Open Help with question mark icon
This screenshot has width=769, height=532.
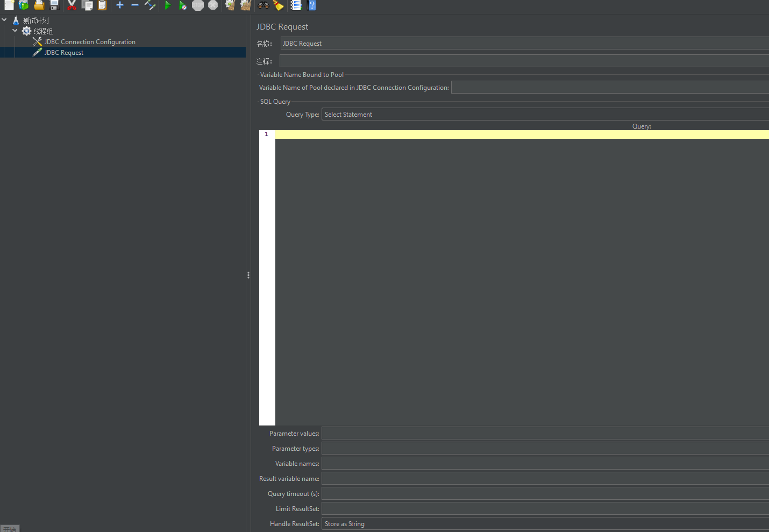(311, 5)
